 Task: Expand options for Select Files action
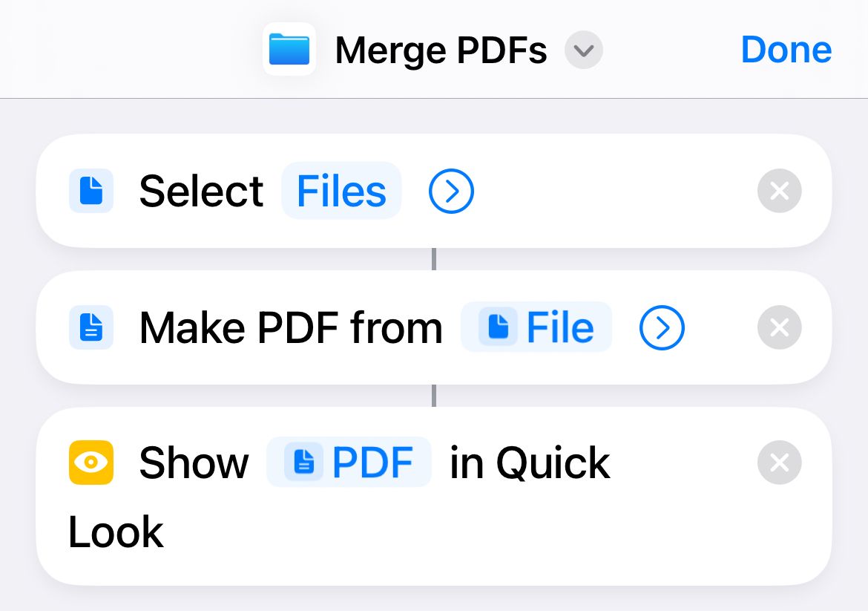[451, 192]
